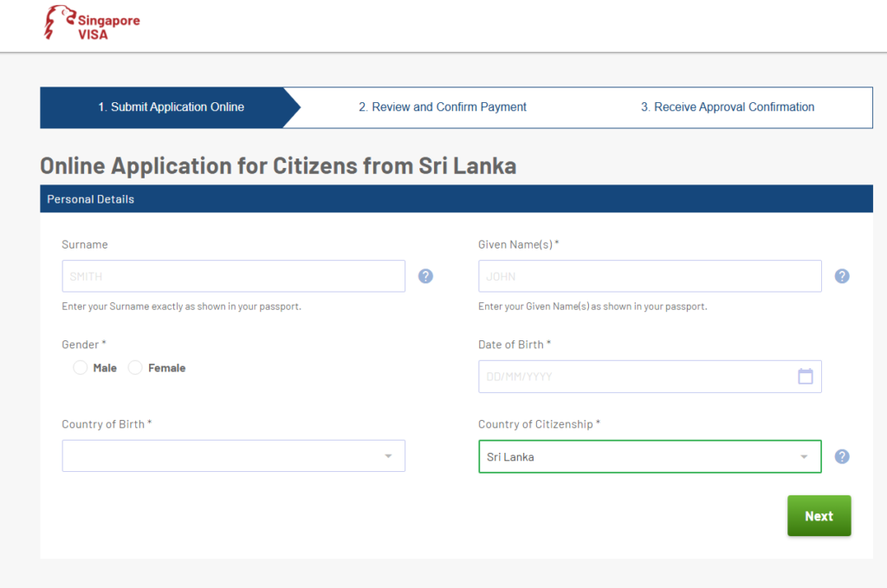This screenshot has width=887, height=588.
Task: Open the Country of Citizenship dropdown showing Sri Lanka
Action: point(649,456)
